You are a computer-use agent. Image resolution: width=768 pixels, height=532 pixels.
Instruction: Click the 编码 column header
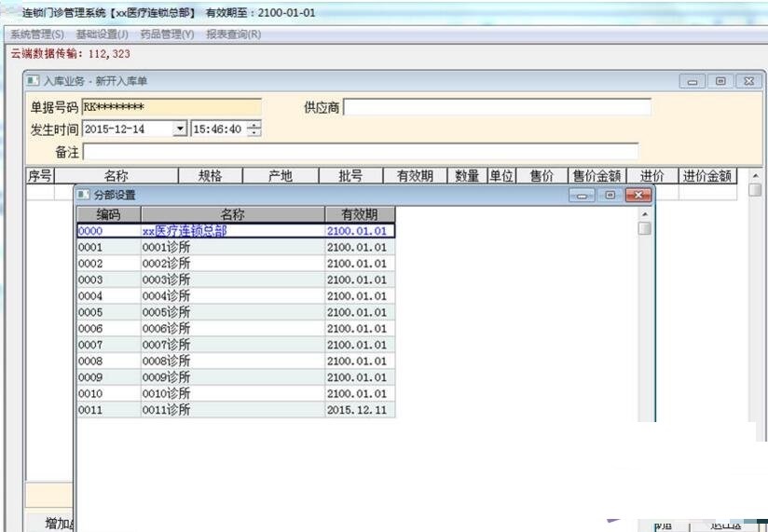(x=109, y=214)
